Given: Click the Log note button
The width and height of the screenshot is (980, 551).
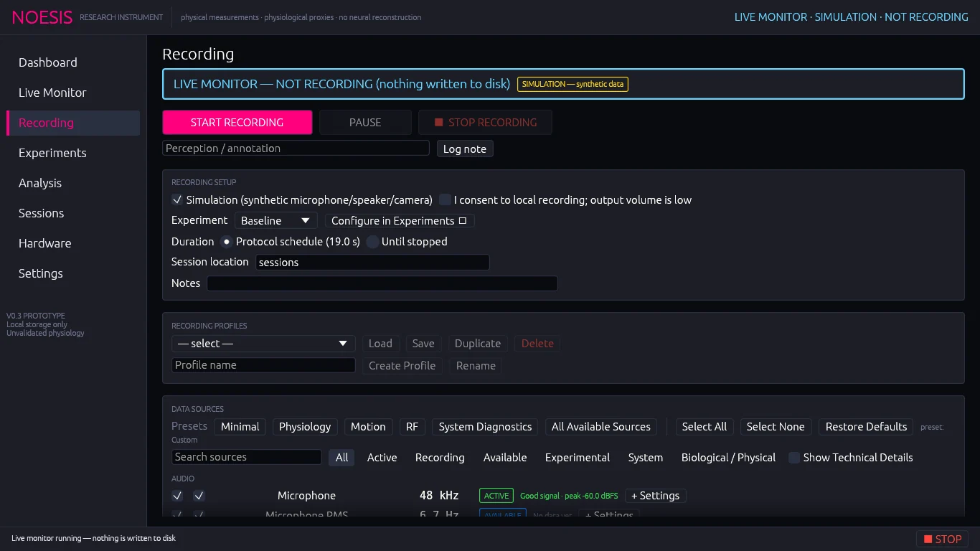Looking at the screenshot, I should coord(465,149).
